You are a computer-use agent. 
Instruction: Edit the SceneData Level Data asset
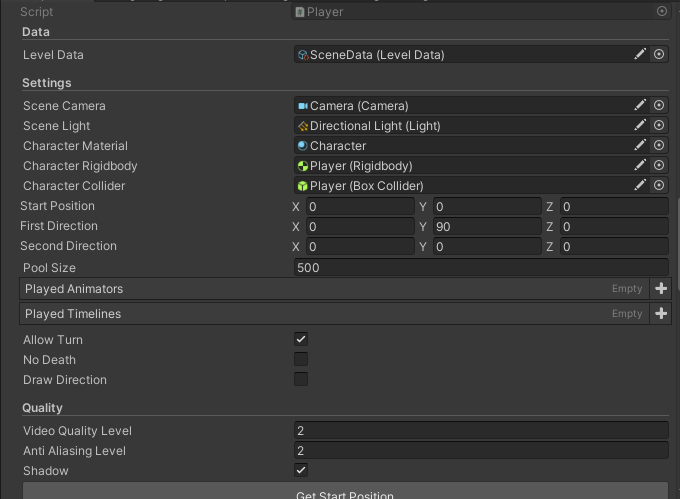pyautogui.click(x=640, y=54)
